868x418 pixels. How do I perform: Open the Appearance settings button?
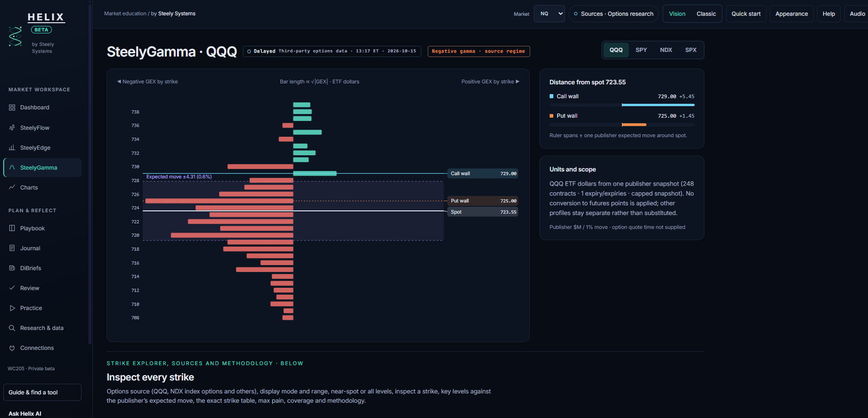point(792,14)
